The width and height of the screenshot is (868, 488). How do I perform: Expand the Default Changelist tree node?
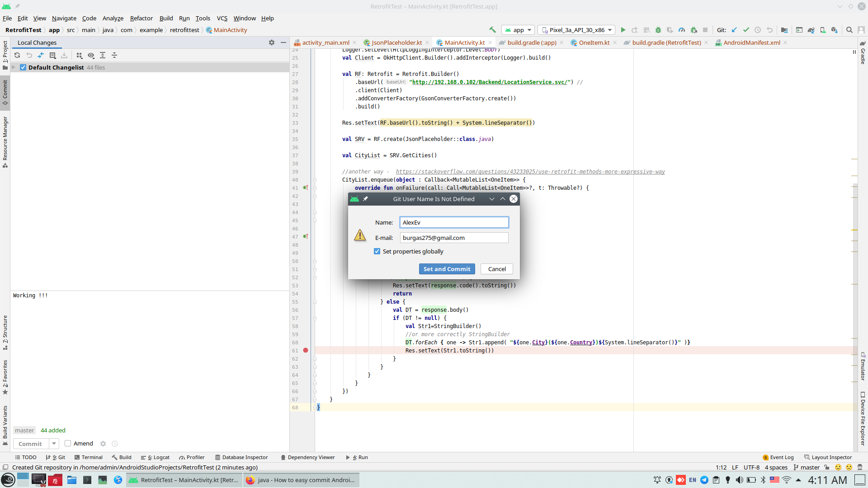click(x=14, y=67)
